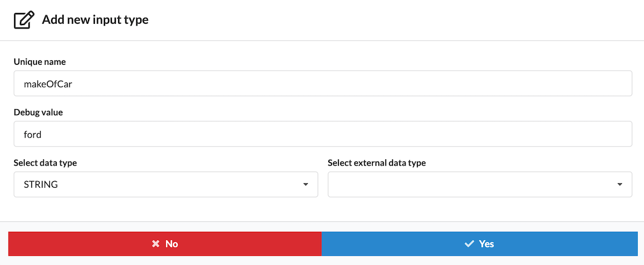Click the 'Select data type' label
This screenshot has width=644, height=265.
pyautogui.click(x=45, y=163)
